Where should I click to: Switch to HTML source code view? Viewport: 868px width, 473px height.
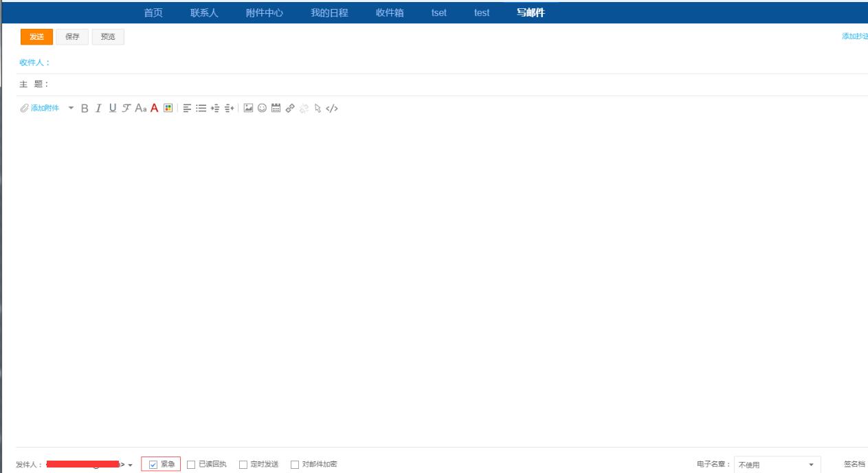pyautogui.click(x=332, y=108)
